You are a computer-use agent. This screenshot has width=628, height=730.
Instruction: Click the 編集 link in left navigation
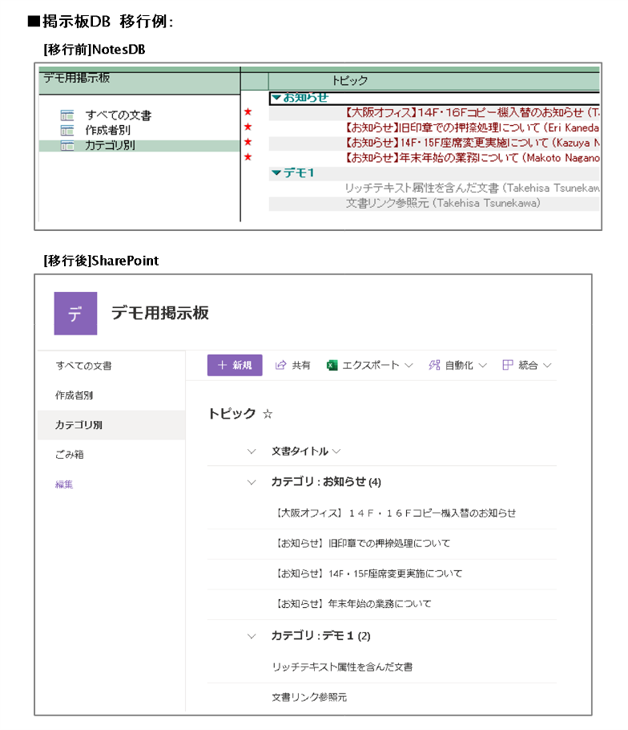click(64, 485)
